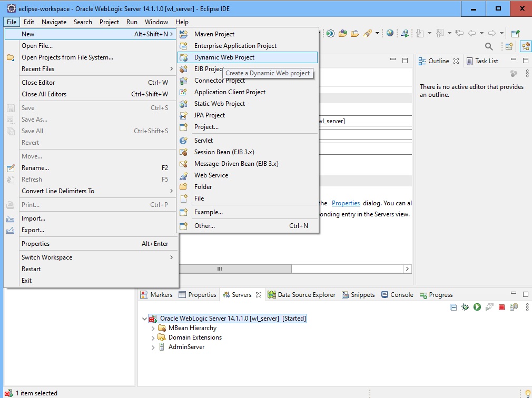Select Dynamic Web Project
The image size is (532, 398).
click(x=248, y=57)
